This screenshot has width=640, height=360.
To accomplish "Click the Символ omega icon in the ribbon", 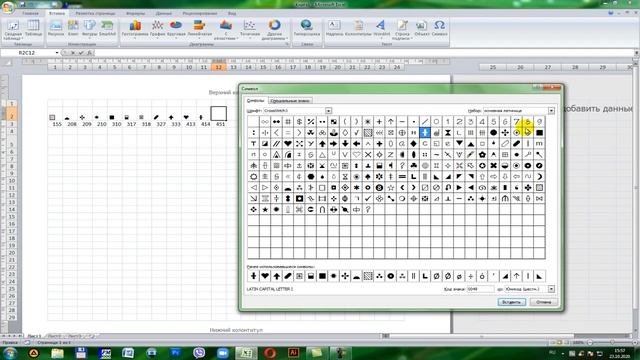I will [440, 29].
